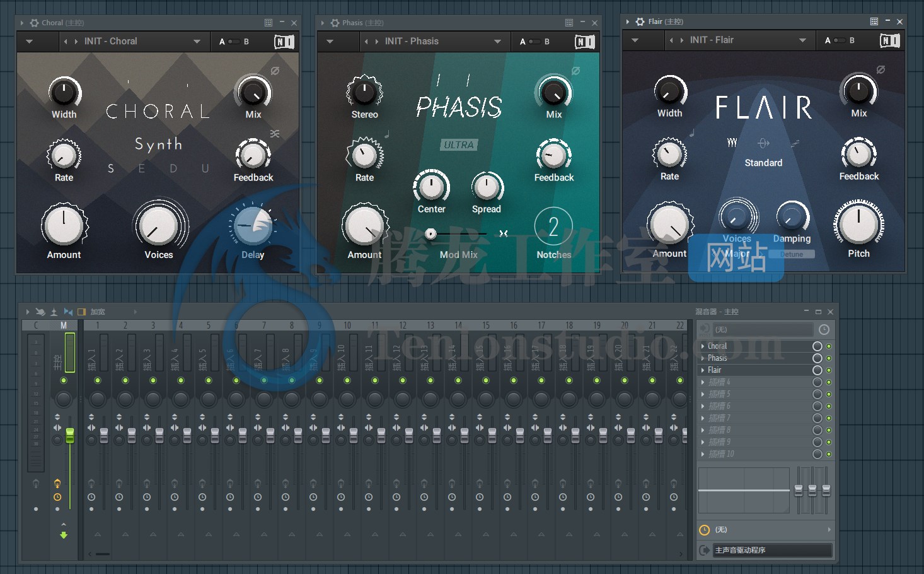Viewport: 924px width, 574px height.
Task: Switch Flair A/B compare toggle
Action: tap(840, 40)
